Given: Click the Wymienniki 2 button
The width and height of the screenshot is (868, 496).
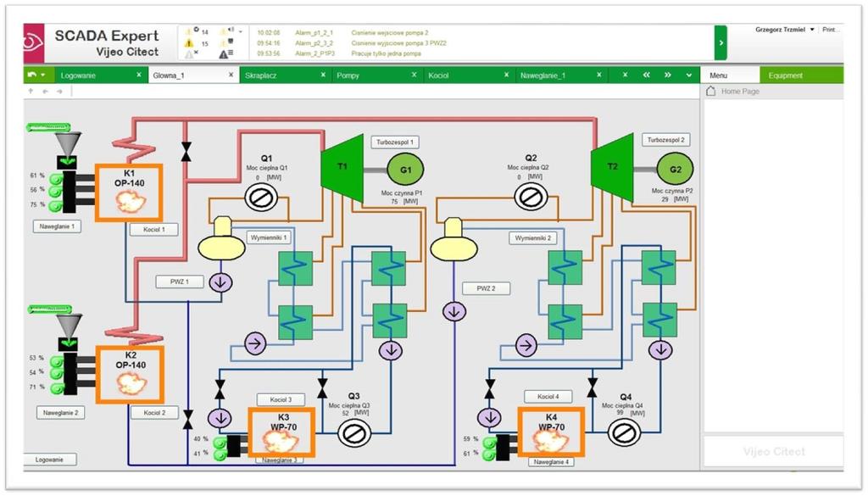Looking at the screenshot, I should 533,238.
